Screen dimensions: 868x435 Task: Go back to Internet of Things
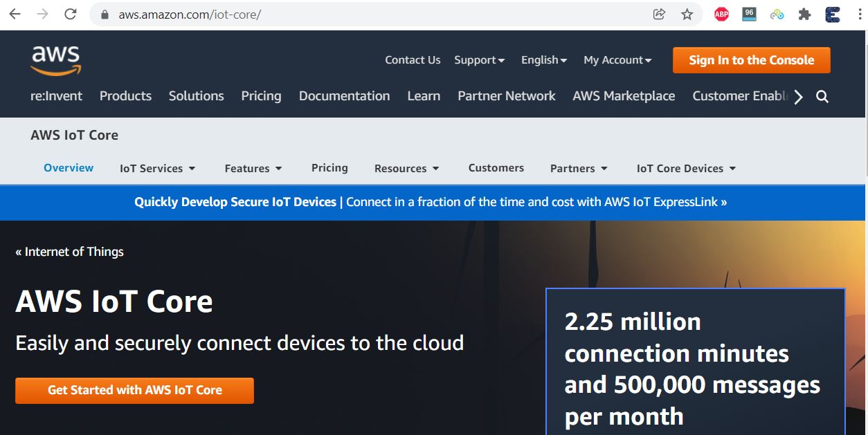(x=69, y=252)
